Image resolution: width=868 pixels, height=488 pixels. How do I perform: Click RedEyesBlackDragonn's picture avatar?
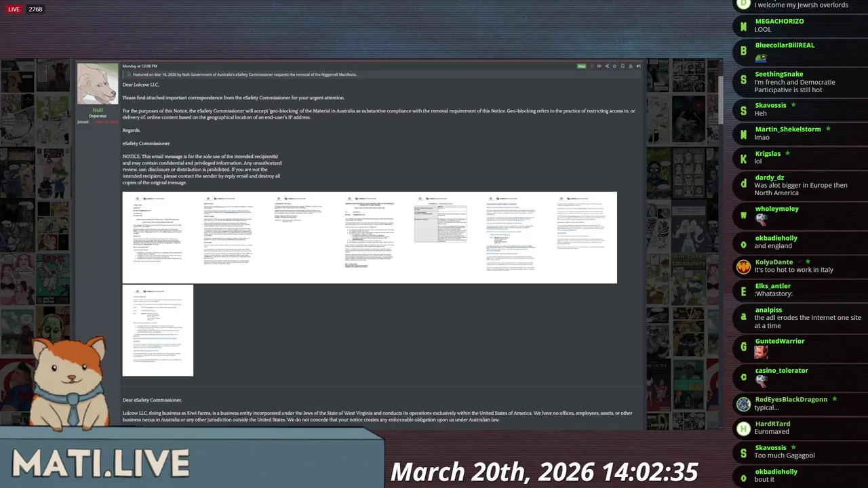pyautogui.click(x=743, y=404)
